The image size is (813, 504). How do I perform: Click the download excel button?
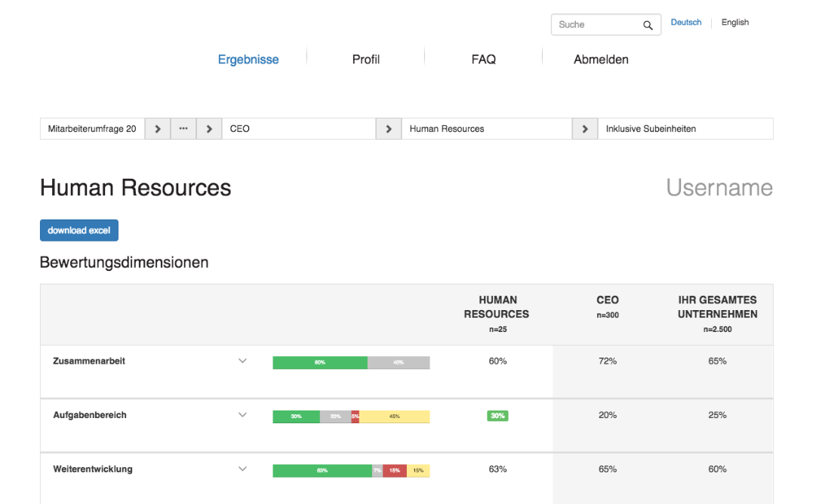79,230
